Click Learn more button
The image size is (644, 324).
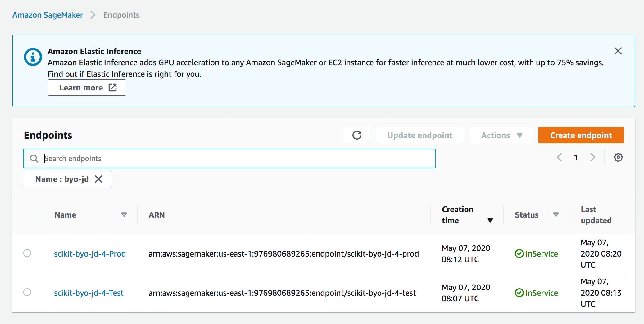coord(87,88)
